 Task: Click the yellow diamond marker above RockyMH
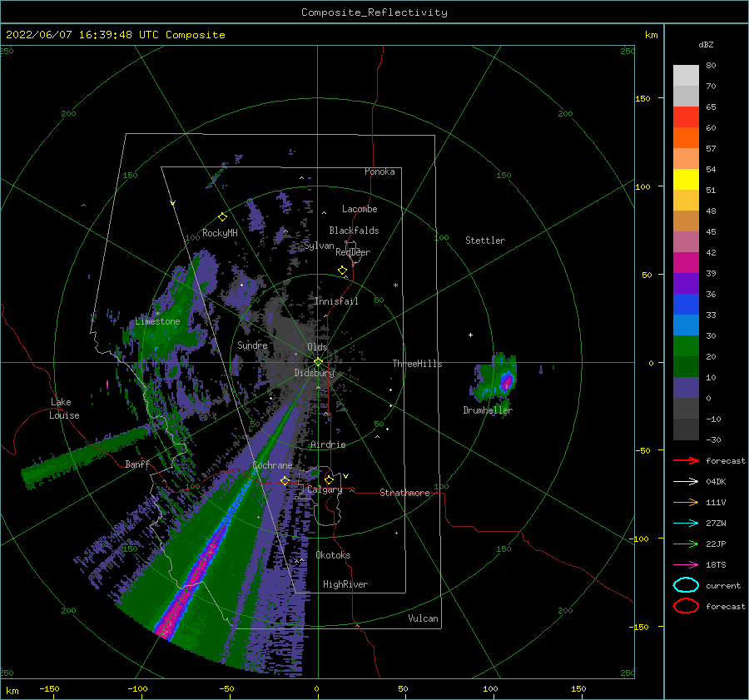(x=222, y=217)
